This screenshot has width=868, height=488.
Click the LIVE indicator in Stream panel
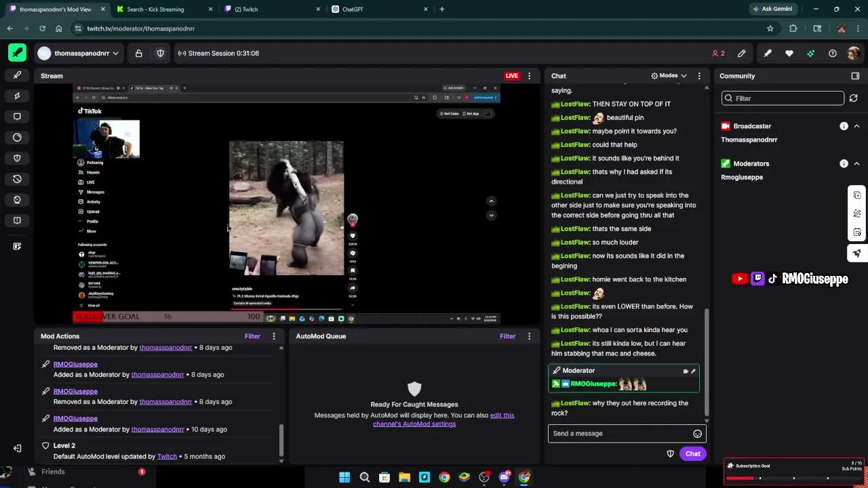point(512,76)
